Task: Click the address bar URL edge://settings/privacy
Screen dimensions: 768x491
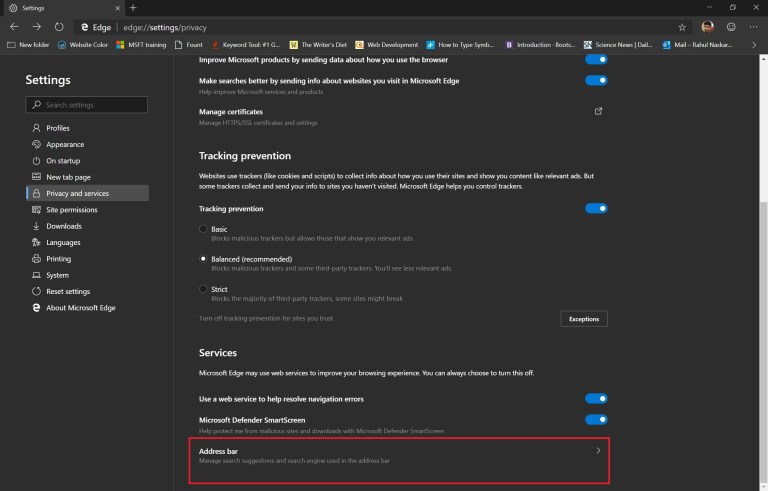Action: coord(165,27)
